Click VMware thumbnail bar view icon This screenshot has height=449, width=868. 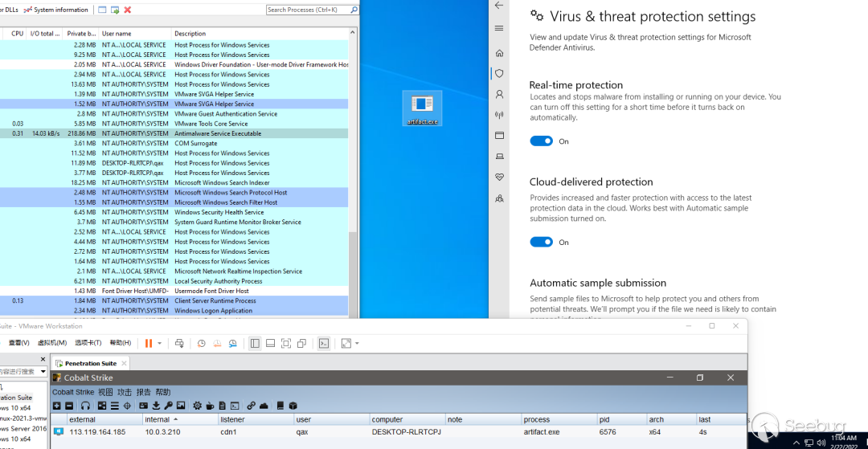pyautogui.click(x=270, y=344)
